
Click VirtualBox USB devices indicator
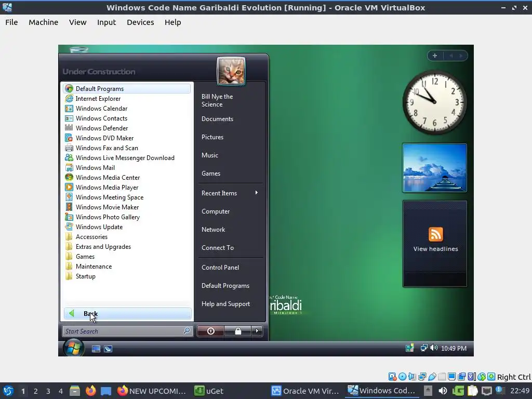tap(432, 377)
